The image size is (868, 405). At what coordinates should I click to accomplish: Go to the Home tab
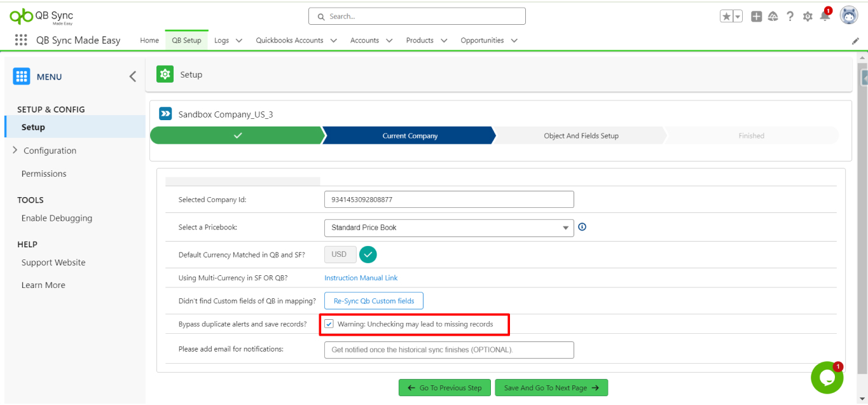[x=149, y=41]
